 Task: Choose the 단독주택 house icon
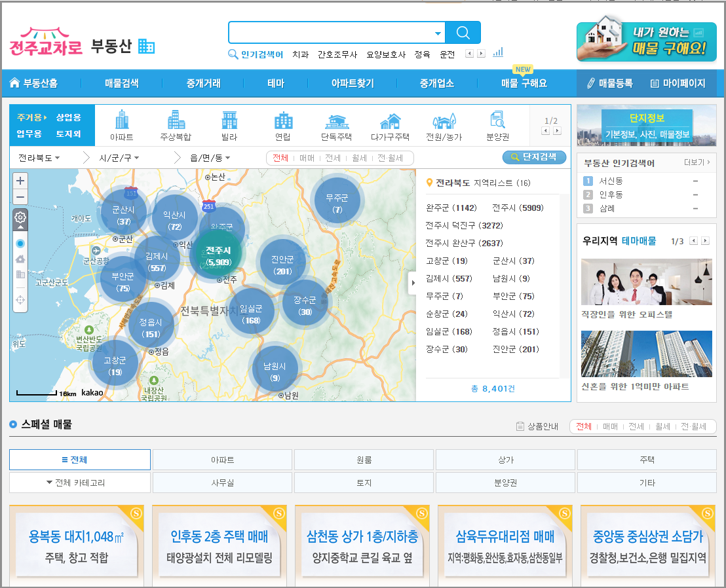(x=336, y=121)
